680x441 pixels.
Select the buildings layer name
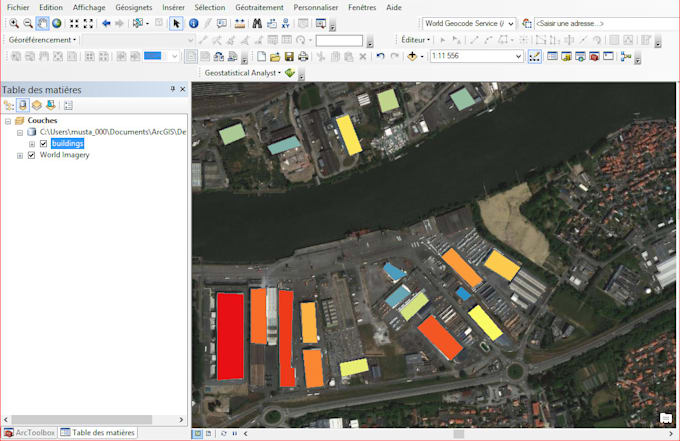click(x=67, y=144)
